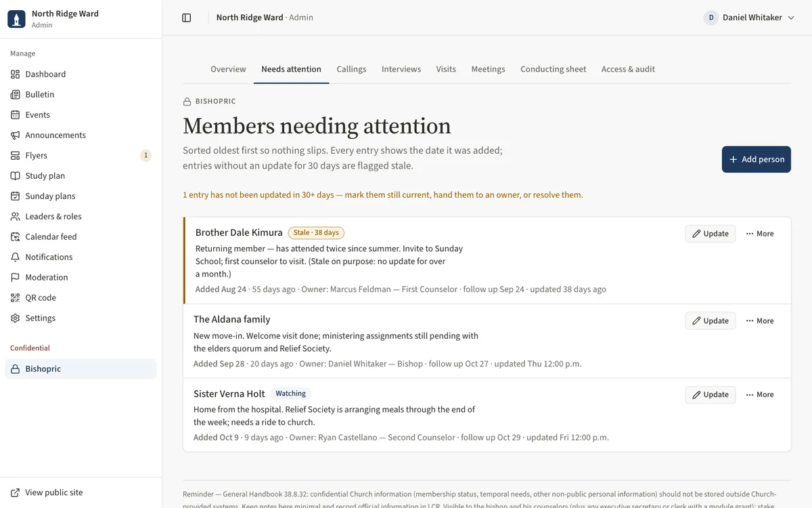The width and height of the screenshot is (812, 508).
Task: Click the Stale · 38 days badge
Action: pyautogui.click(x=316, y=233)
